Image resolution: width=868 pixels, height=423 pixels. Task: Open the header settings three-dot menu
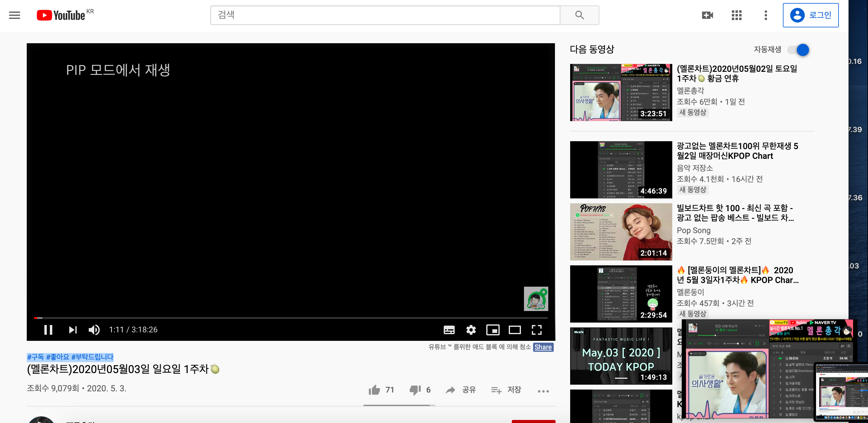(x=766, y=15)
